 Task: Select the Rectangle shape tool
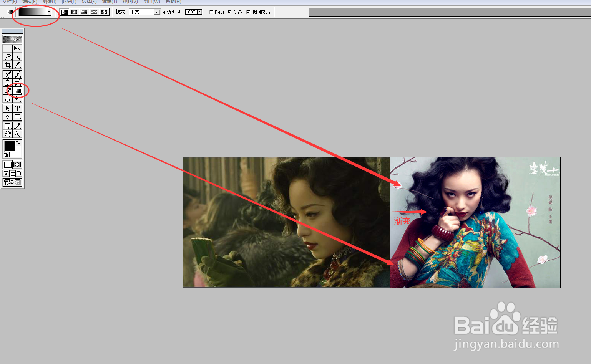pyautogui.click(x=17, y=116)
